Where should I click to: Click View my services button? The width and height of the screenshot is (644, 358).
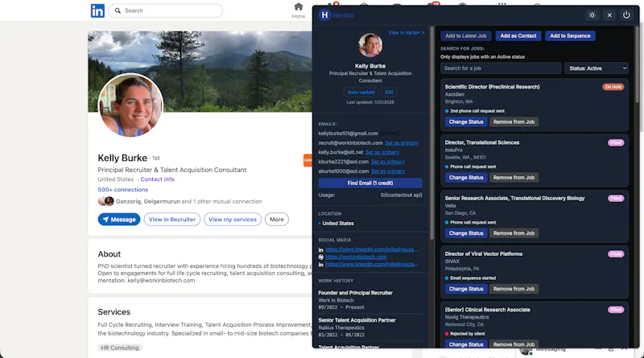pyautogui.click(x=233, y=220)
